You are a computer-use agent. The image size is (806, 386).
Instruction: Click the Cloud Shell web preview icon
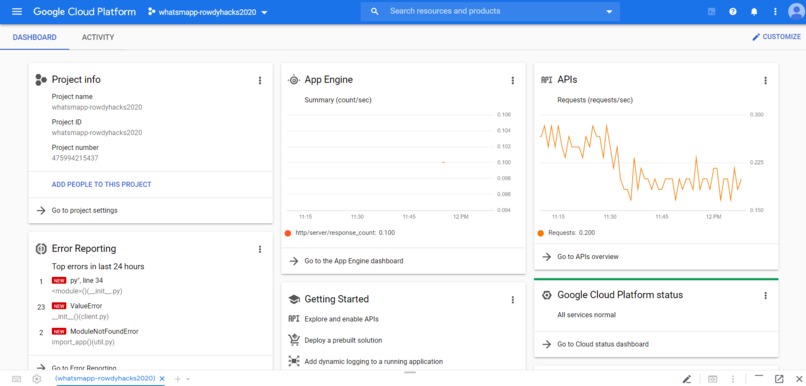point(712,379)
